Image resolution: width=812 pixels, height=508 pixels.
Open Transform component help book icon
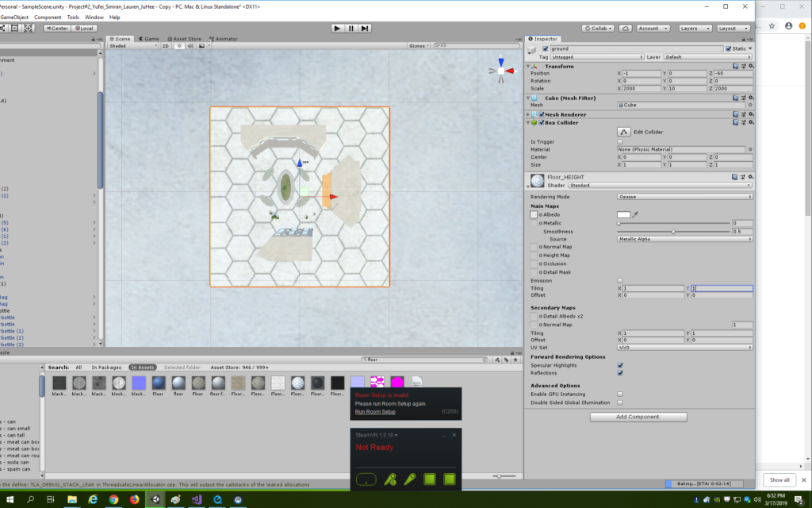pyautogui.click(x=735, y=67)
